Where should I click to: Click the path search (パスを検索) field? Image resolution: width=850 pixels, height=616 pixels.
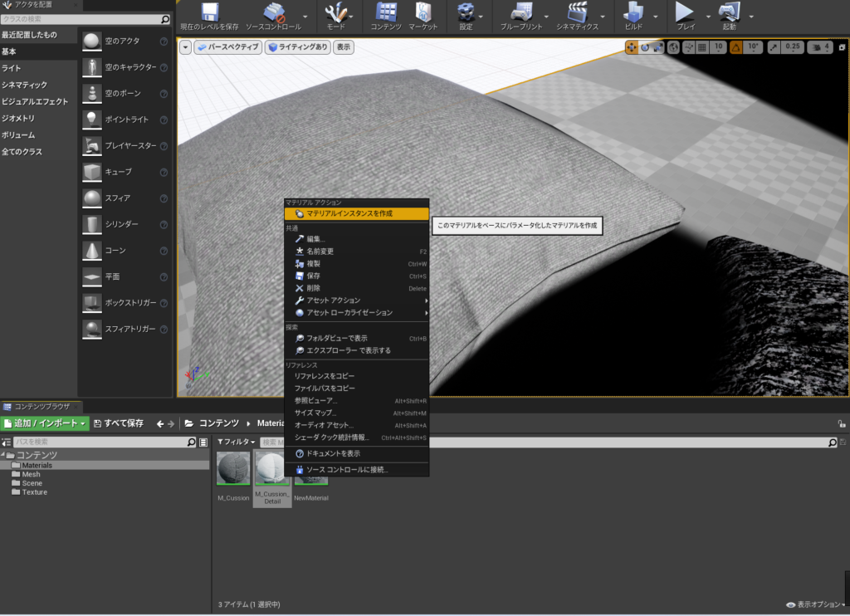[100, 442]
